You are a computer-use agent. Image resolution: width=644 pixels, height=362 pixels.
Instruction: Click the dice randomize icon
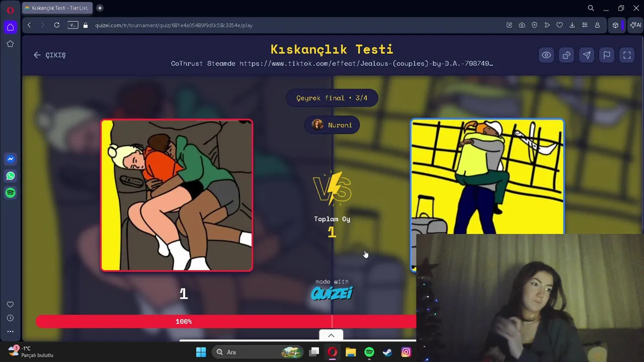click(x=567, y=55)
